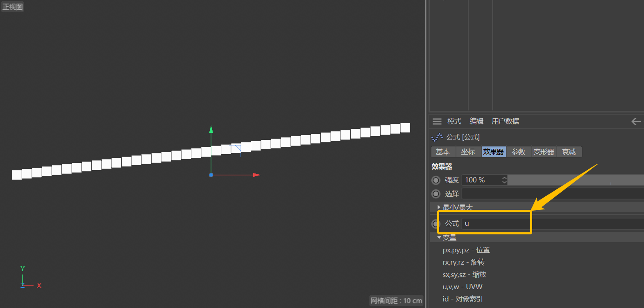Click the 选择 input field
The image size is (644, 308).
point(553,194)
